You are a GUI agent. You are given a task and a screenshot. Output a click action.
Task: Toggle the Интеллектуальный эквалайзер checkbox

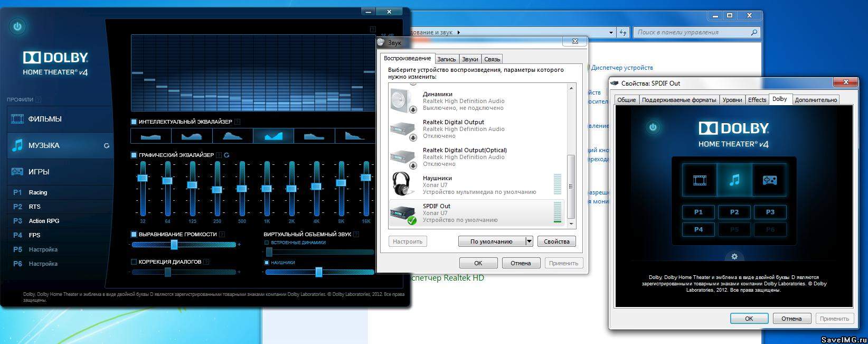tap(134, 122)
